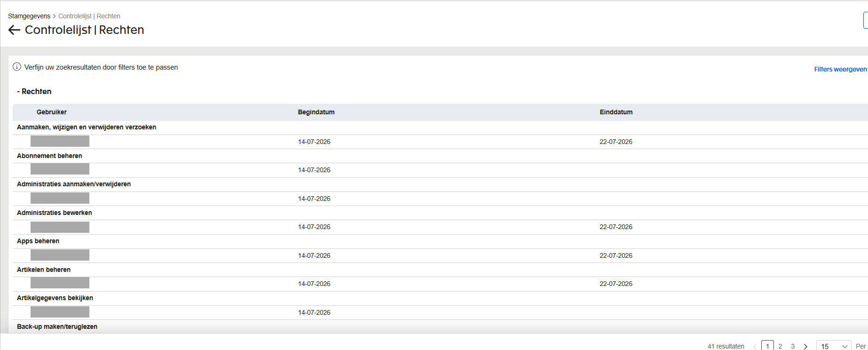Select the 'Administraties aanmaken/verwijderen' group row
The height and width of the screenshot is (350, 868).
pyautogui.click(x=440, y=184)
